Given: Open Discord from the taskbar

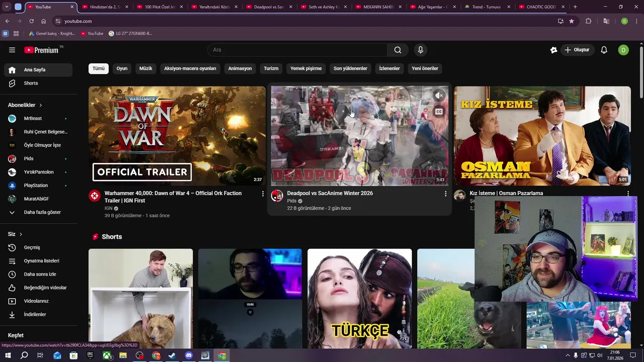Looking at the screenshot, I should click(189, 355).
